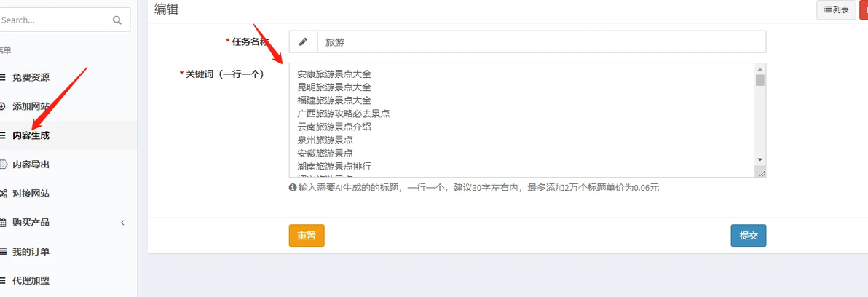Click the 免费资源 list icon
The height and width of the screenshot is (297, 868).
click(x=2, y=77)
